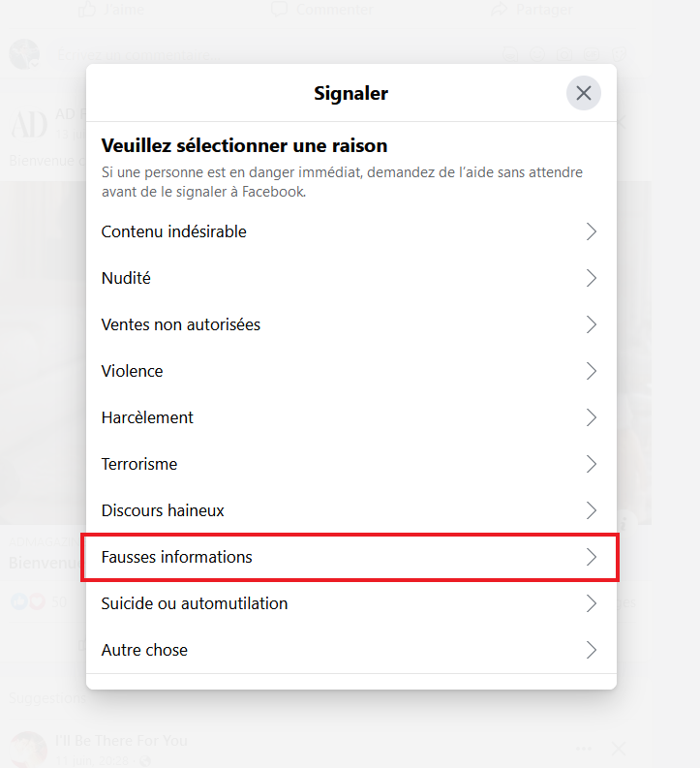Click the Partager share arrow icon

click(500, 9)
